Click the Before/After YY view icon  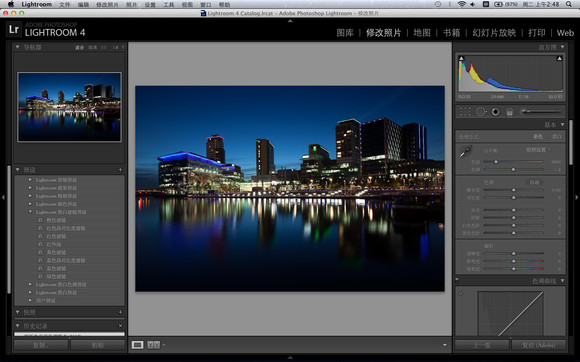point(154,345)
